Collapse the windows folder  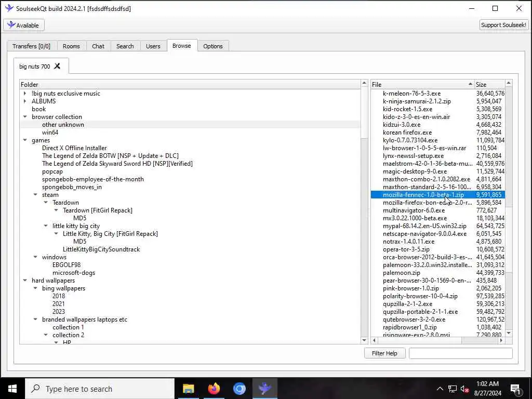point(35,257)
